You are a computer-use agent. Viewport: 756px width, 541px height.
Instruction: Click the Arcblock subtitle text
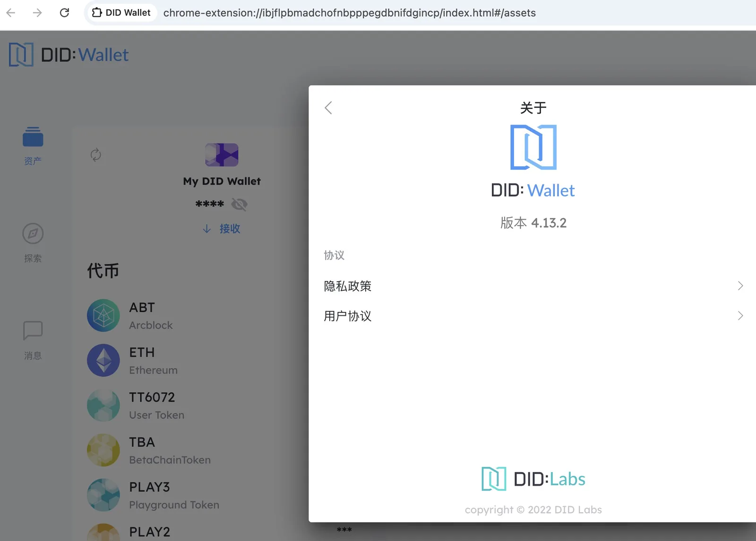(151, 325)
